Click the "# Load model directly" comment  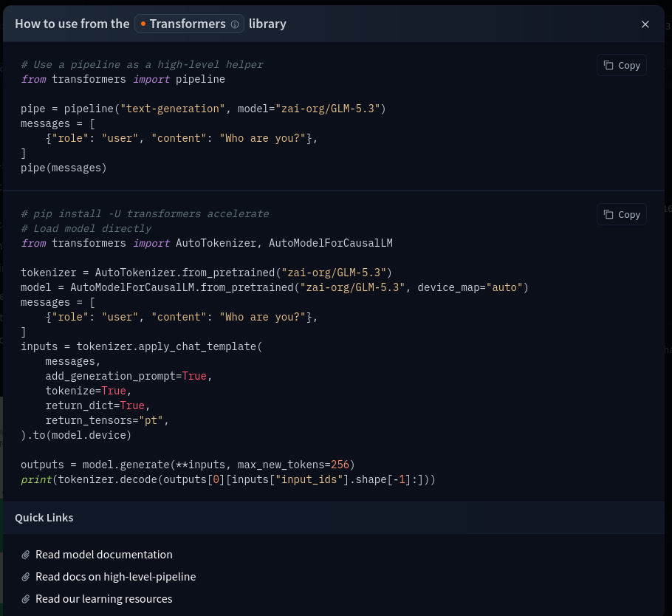pos(86,228)
